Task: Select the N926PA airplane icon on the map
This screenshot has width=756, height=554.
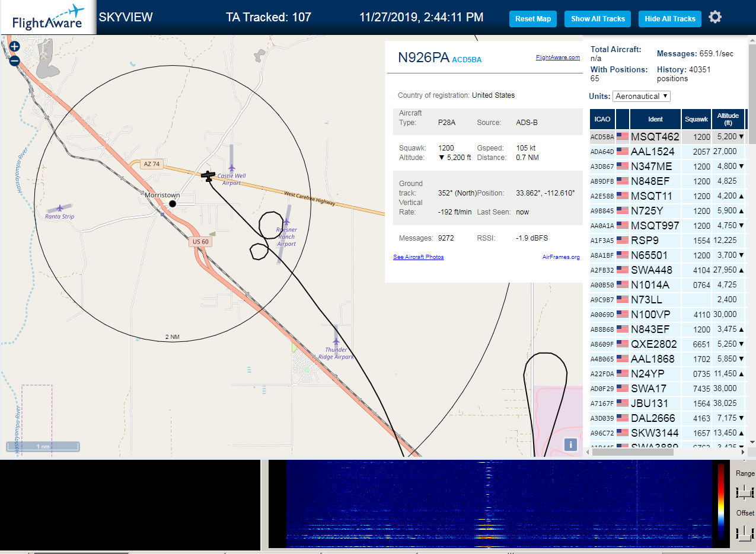Action: (208, 176)
